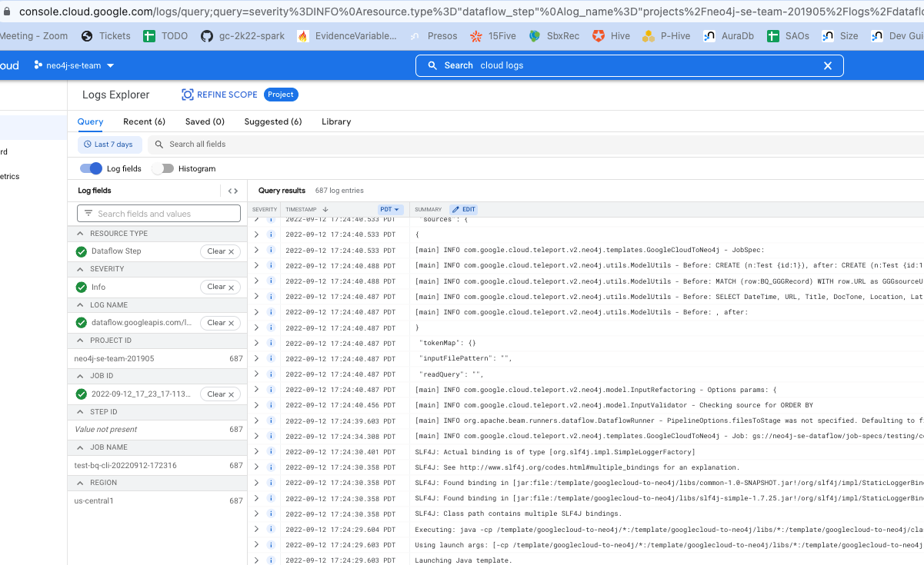The width and height of the screenshot is (924, 565).
Task: Clear the job ID filter
Action: click(x=221, y=394)
